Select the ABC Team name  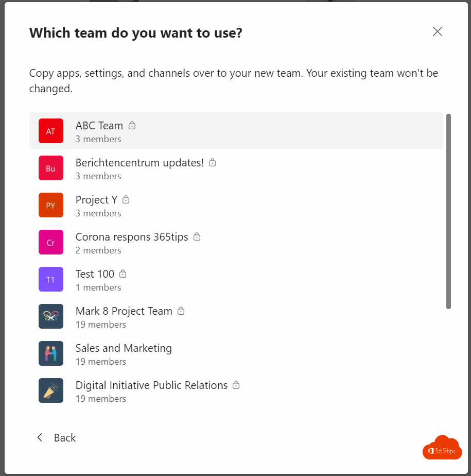click(x=99, y=125)
